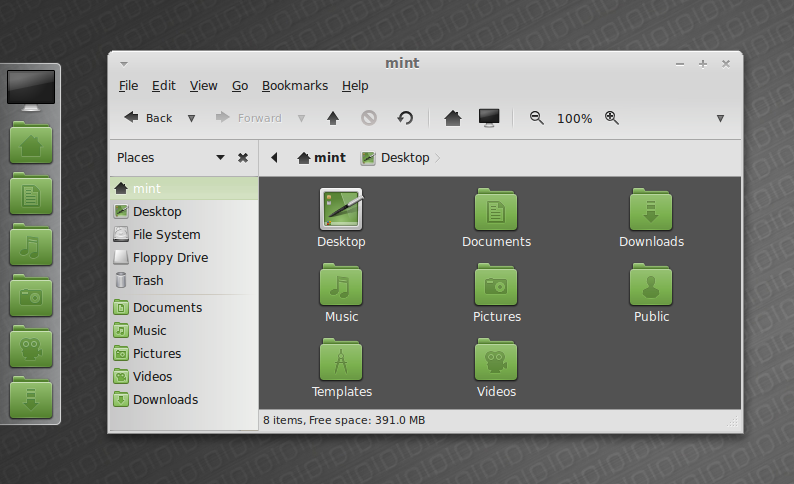Open the File menu

pos(128,86)
